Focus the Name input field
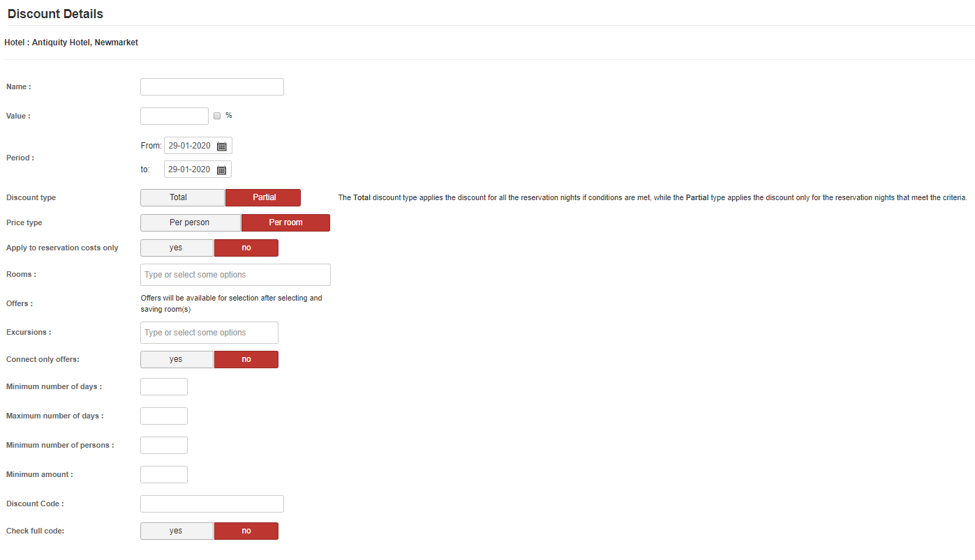This screenshot has width=975, height=560. pyautogui.click(x=212, y=86)
